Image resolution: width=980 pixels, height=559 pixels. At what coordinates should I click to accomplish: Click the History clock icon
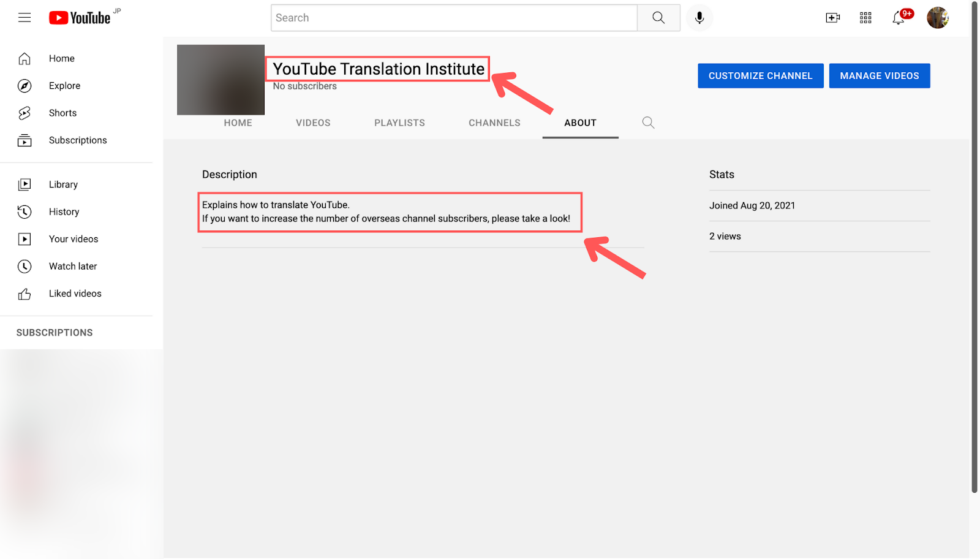(24, 212)
